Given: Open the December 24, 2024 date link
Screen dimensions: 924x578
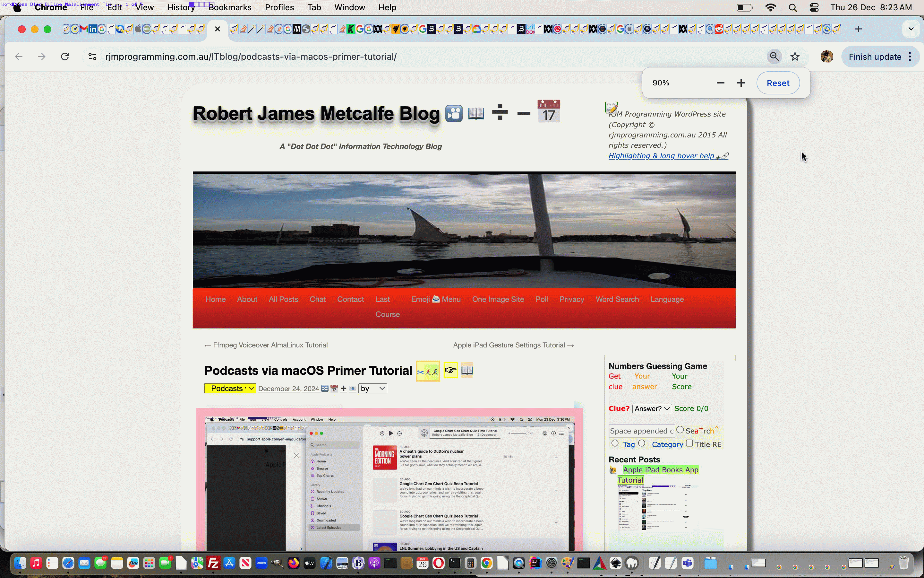Looking at the screenshot, I should (288, 389).
